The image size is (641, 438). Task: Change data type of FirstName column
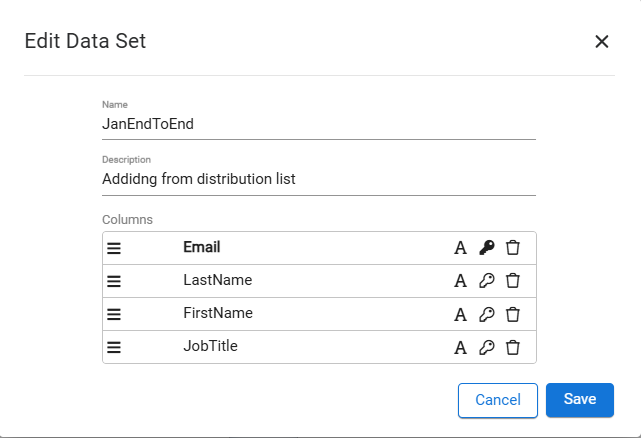[x=461, y=314]
